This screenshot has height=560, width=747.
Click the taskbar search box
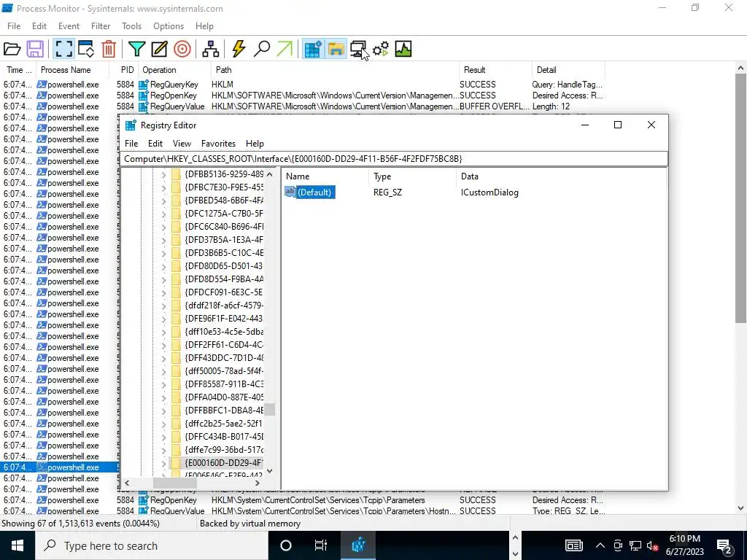152,545
